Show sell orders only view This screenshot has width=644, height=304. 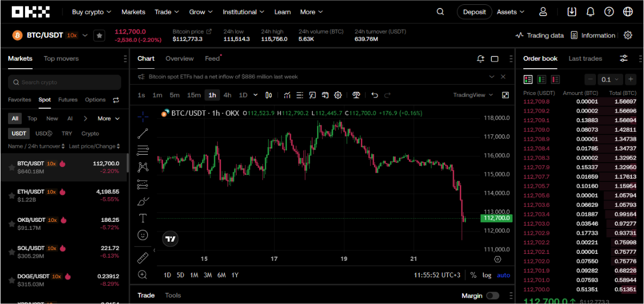pyautogui.click(x=555, y=79)
